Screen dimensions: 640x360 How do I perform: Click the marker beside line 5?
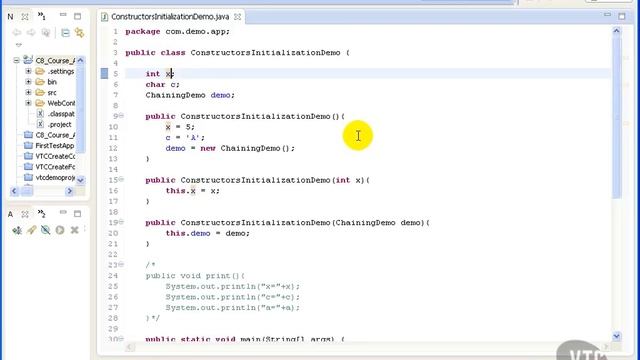coord(104,73)
